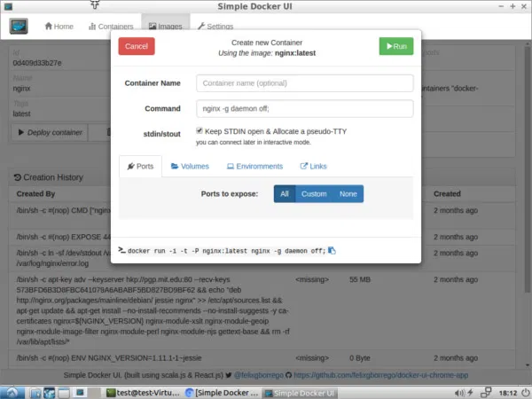Screen dimensions: 532x399
Task: Open the file manager from taskbar
Action: pos(35,393)
